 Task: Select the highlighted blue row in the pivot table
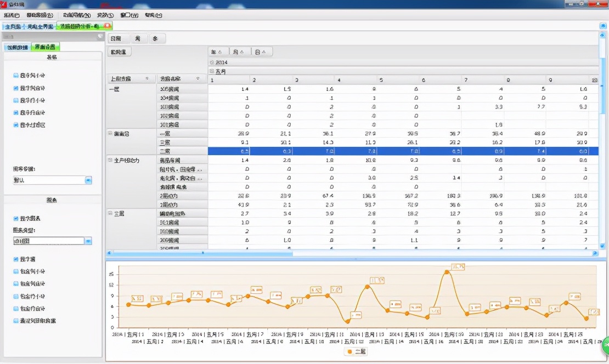click(x=403, y=151)
